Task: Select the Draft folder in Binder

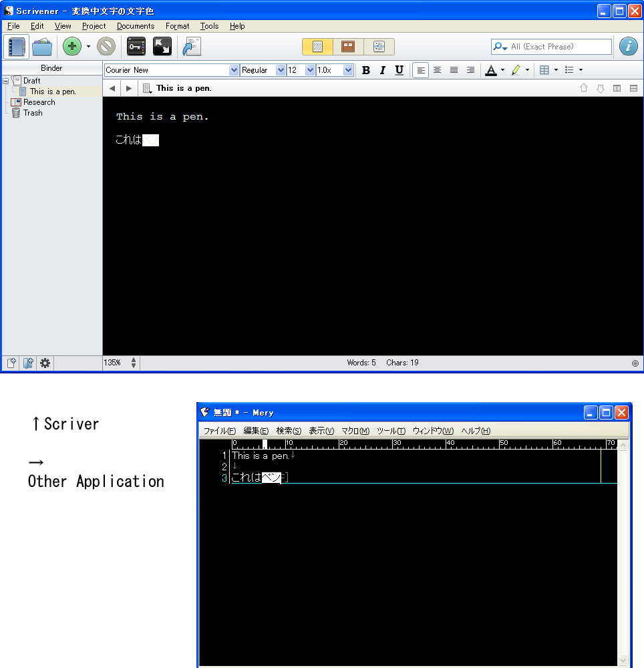Action: click(x=32, y=81)
